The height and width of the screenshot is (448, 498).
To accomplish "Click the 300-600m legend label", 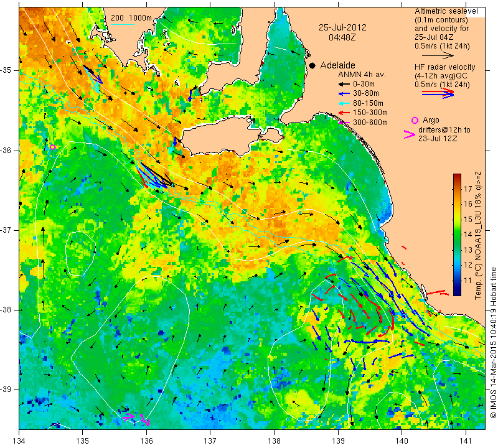I will [x=370, y=123].
